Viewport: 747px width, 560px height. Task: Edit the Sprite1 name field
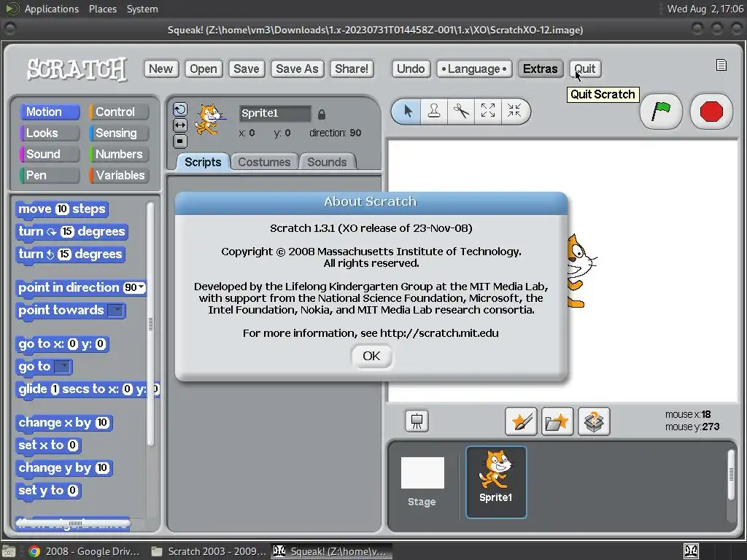[x=275, y=113]
